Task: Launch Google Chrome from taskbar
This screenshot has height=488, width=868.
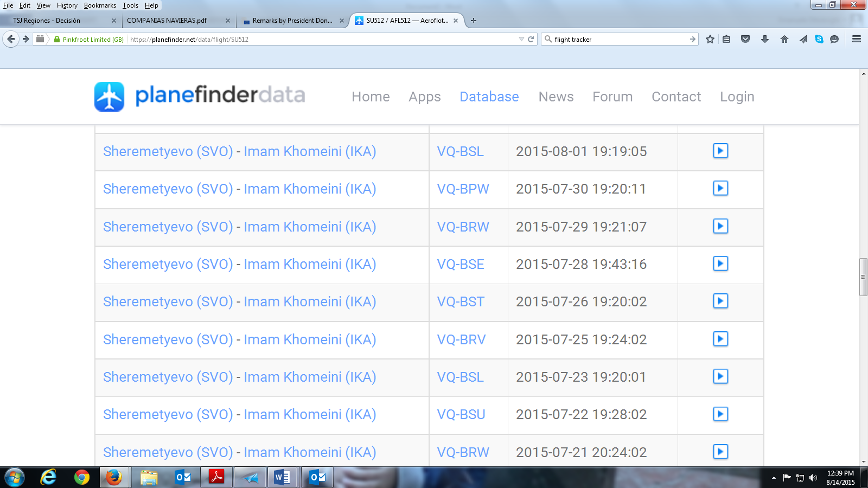Action: (x=82, y=478)
